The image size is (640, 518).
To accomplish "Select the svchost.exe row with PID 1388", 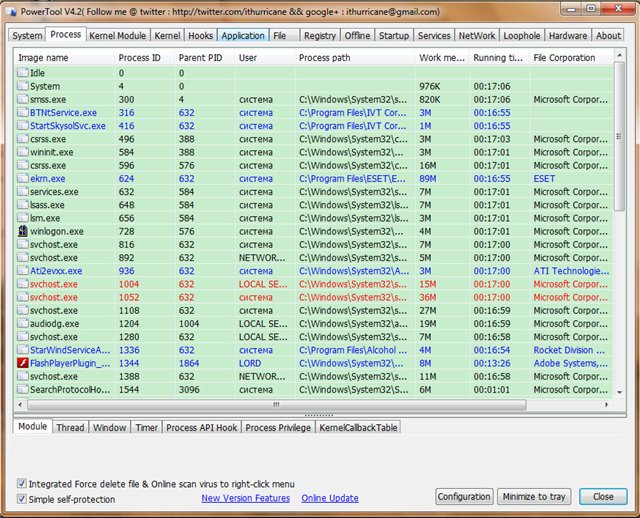I will coord(313,376).
